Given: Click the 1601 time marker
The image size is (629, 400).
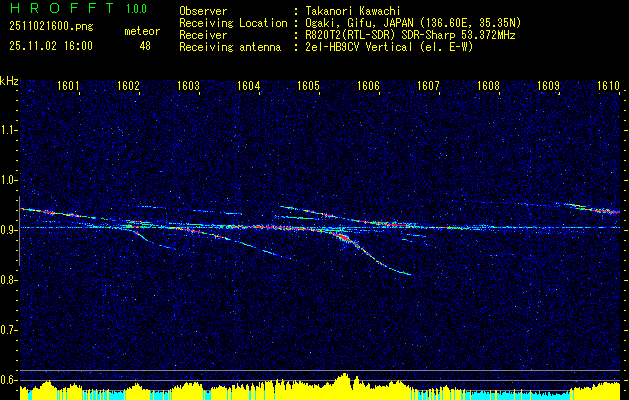Looking at the screenshot, I should pyautogui.click(x=68, y=86).
